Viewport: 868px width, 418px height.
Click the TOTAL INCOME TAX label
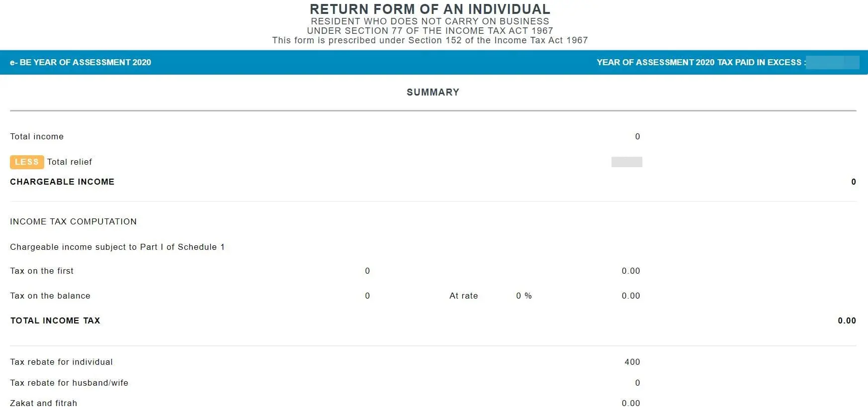click(55, 321)
